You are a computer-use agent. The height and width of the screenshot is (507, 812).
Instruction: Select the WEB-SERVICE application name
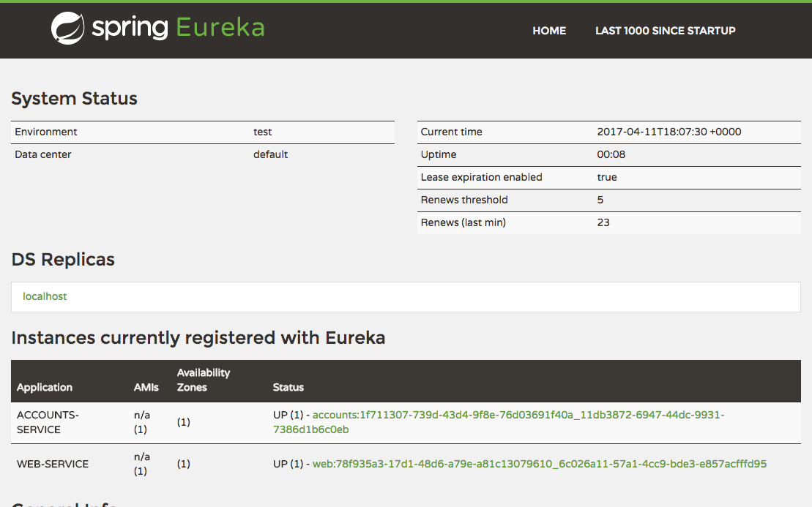[x=52, y=464]
